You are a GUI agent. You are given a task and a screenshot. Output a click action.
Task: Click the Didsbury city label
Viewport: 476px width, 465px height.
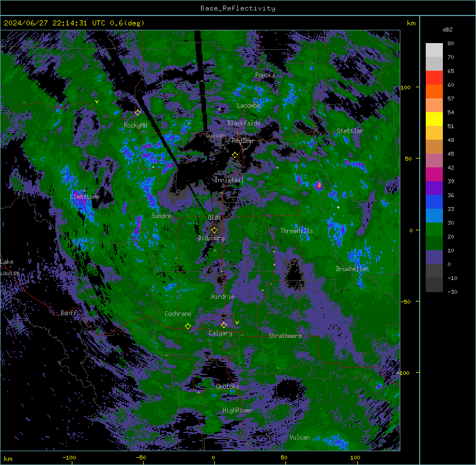point(211,238)
